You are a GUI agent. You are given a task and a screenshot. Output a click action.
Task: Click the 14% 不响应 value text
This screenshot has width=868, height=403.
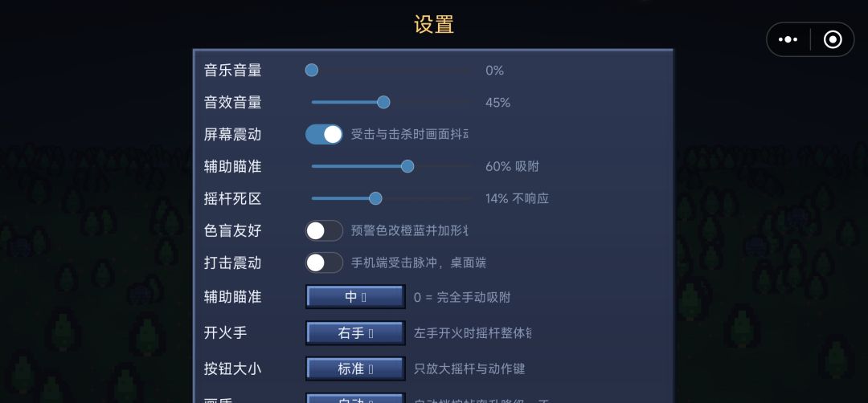[x=517, y=198]
